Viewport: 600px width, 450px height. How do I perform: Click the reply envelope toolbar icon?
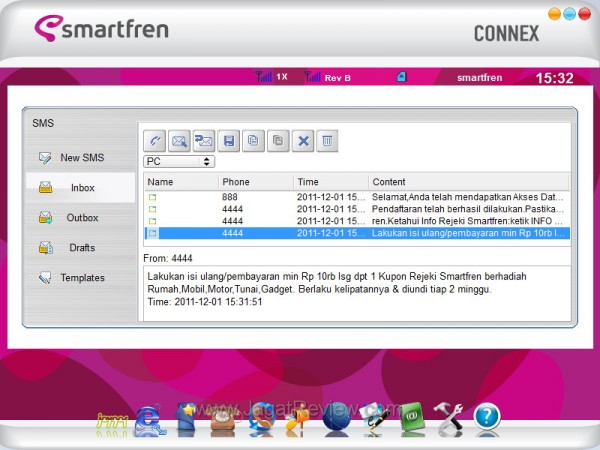(179, 141)
